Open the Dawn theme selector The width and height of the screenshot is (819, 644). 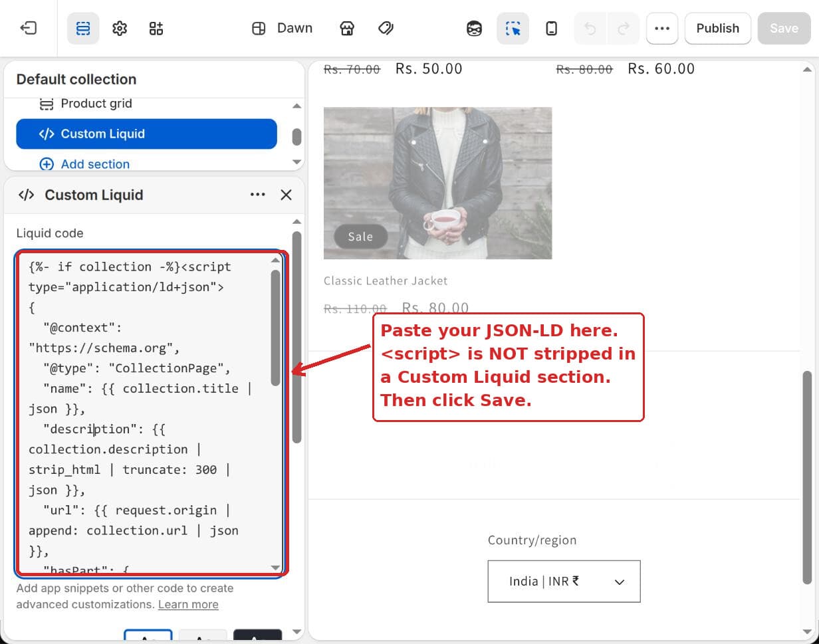tap(294, 28)
